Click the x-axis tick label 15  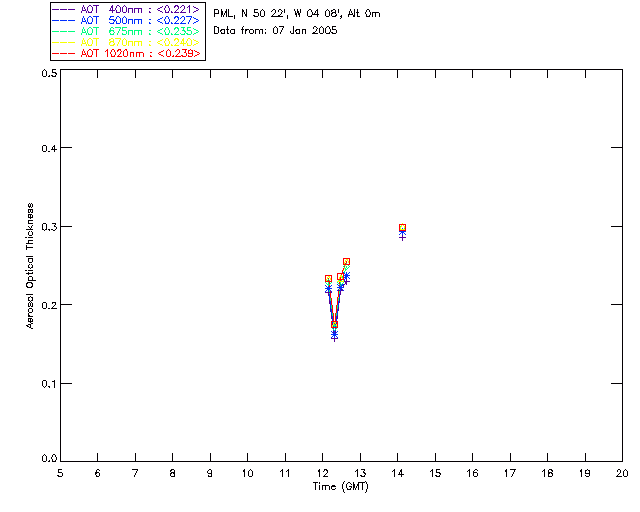pyautogui.click(x=435, y=473)
